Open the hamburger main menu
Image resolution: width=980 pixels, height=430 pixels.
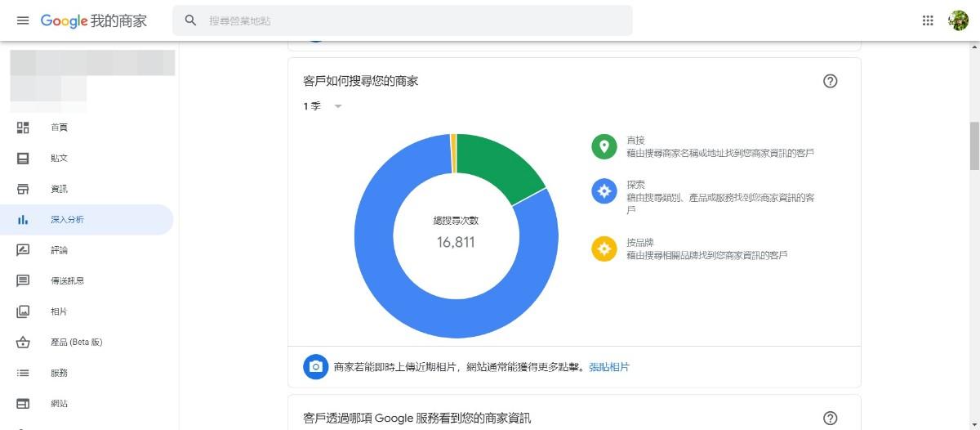point(22,20)
